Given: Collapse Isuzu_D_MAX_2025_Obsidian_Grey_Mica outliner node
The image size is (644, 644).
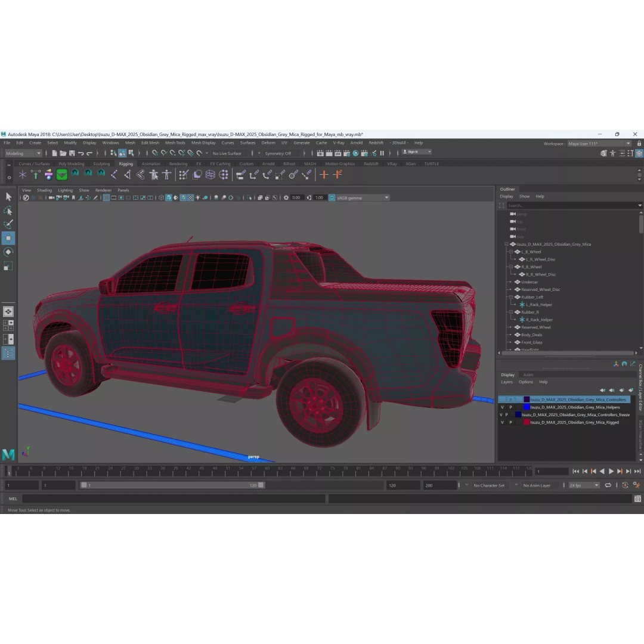Looking at the screenshot, I should click(506, 244).
